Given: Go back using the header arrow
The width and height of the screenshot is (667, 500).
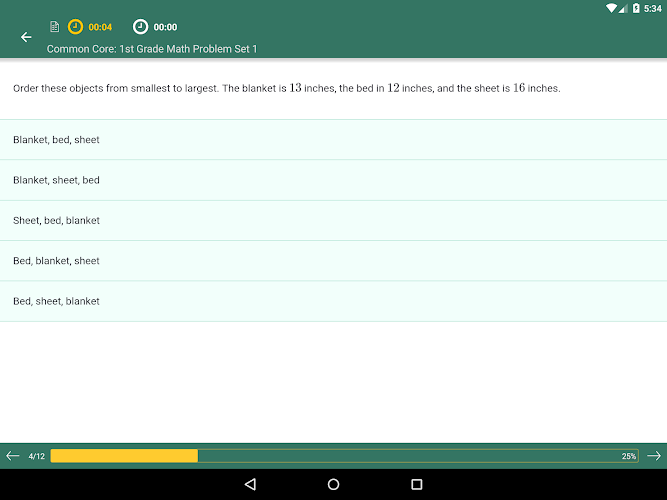Looking at the screenshot, I should [26, 37].
